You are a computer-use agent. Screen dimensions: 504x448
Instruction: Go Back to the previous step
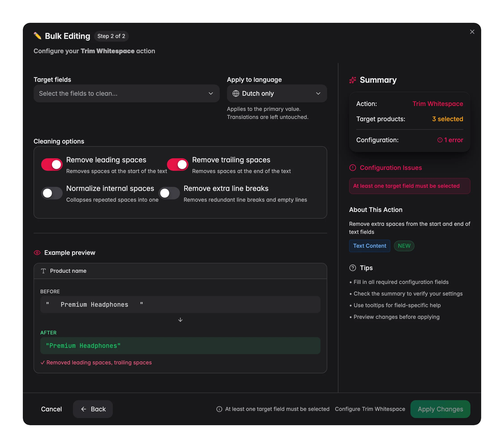(x=93, y=409)
